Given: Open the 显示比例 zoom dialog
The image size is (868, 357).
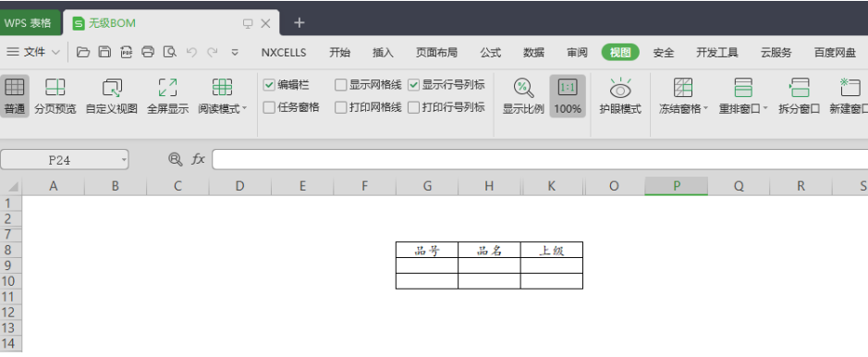Looking at the screenshot, I should pos(523,96).
